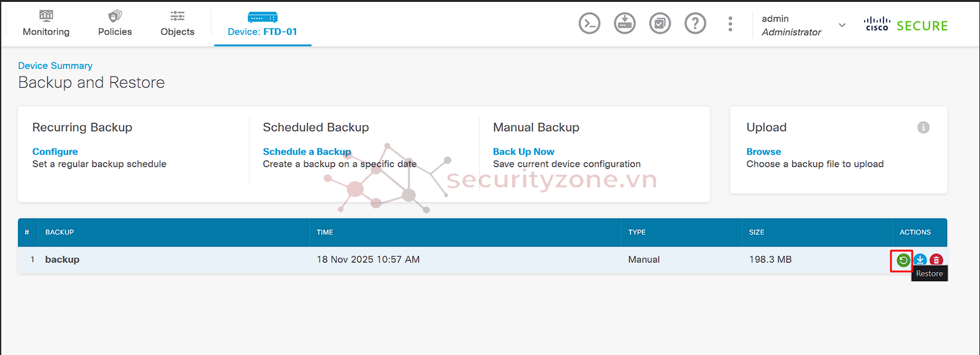Click the Device Summary breadcrumb link

click(55, 66)
